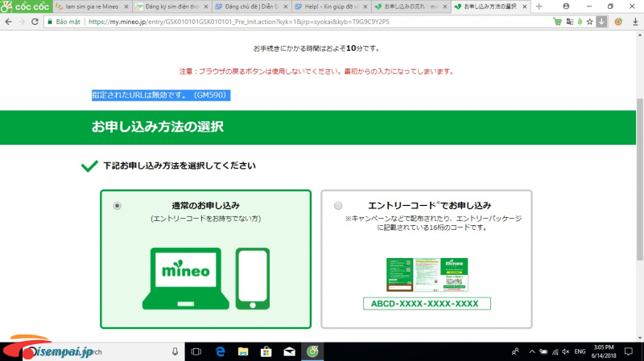The height and width of the screenshot is (361, 644).
Task: Click the お申し込み方法の選択 heading
Action: 158,127
